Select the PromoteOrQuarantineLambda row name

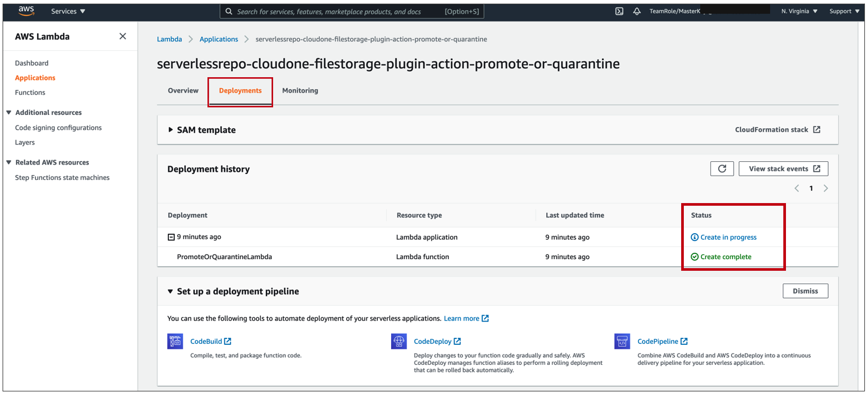224,256
